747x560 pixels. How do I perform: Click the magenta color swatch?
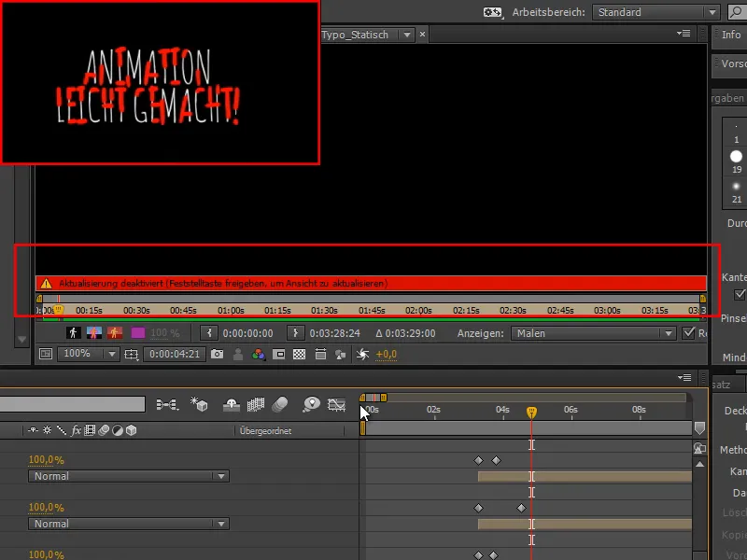coord(137,332)
